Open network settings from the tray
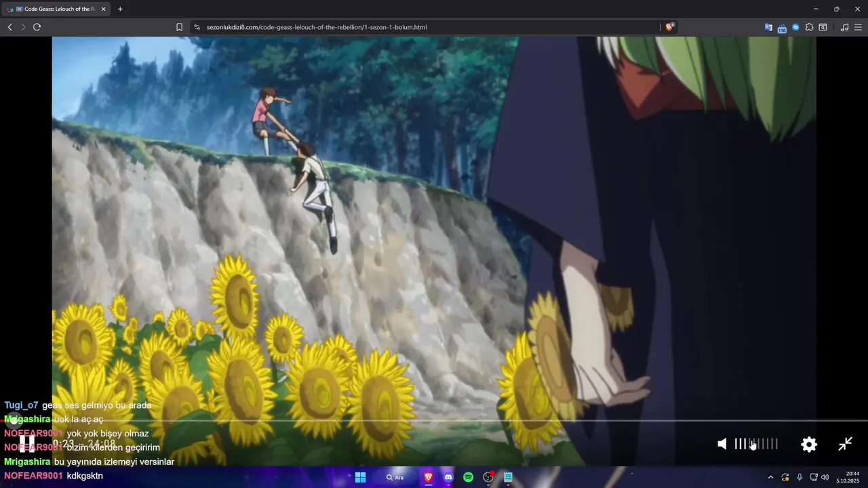The image size is (868, 488). (x=814, y=477)
